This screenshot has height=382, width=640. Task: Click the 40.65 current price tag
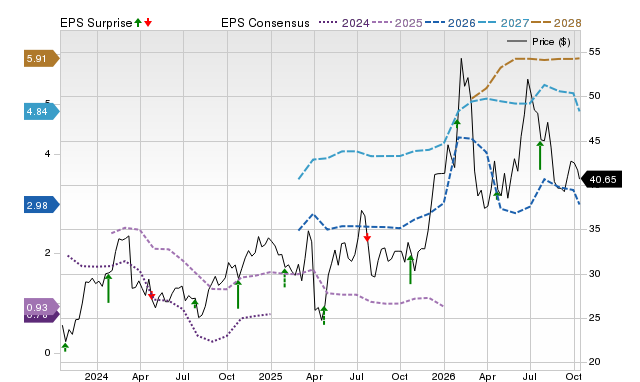coord(601,180)
